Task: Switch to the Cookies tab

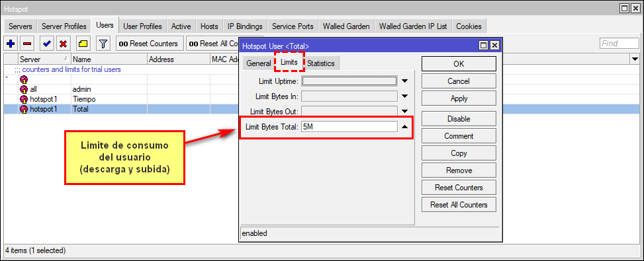Action: pyautogui.click(x=469, y=26)
